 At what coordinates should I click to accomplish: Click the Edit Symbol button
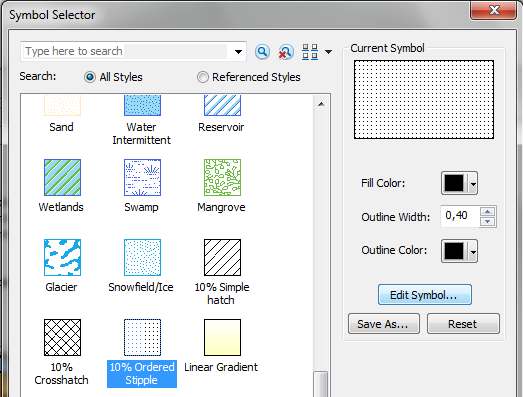click(425, 295)
